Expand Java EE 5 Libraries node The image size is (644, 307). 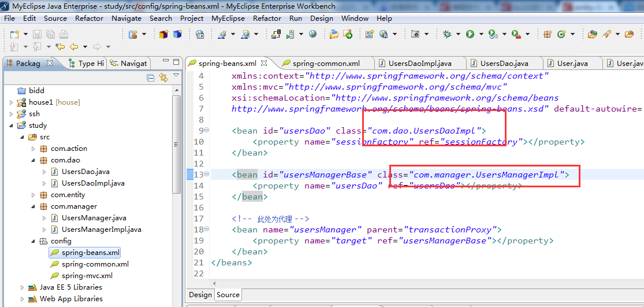(x=22, y=287)
